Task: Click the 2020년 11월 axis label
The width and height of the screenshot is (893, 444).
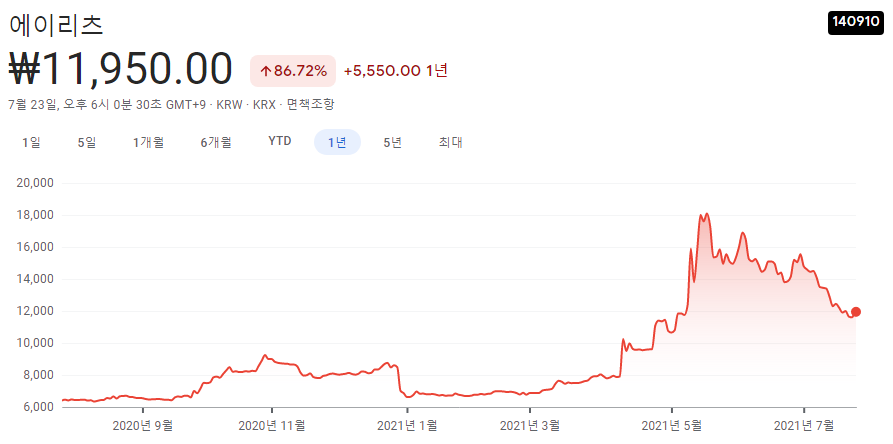Action: click(272, 425)
